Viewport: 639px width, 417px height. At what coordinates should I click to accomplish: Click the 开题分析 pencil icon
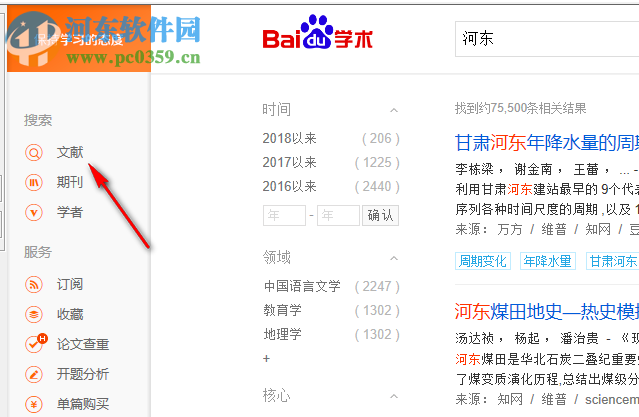click(34, 374)
